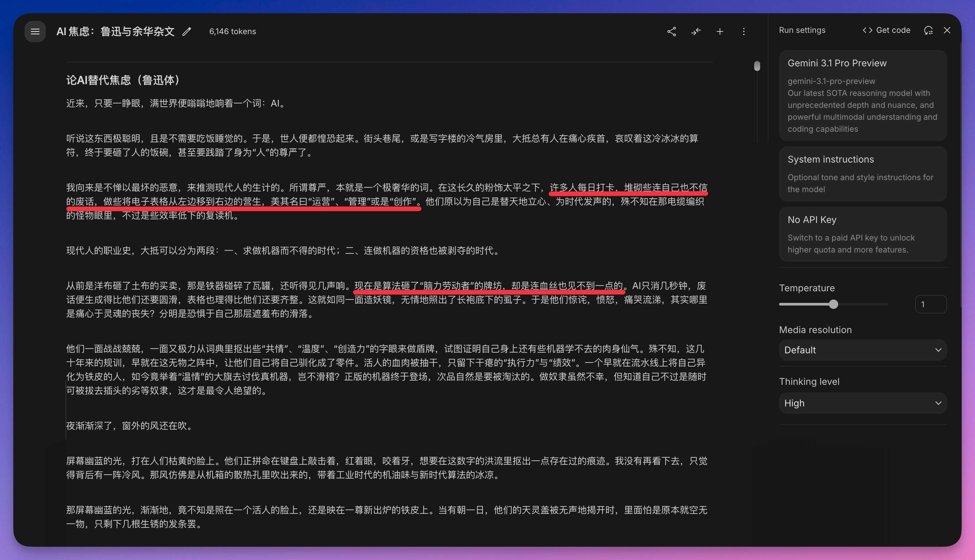Start new chat with plus icon
This screenshot has width=975, height=560.
tap(720, 32)
